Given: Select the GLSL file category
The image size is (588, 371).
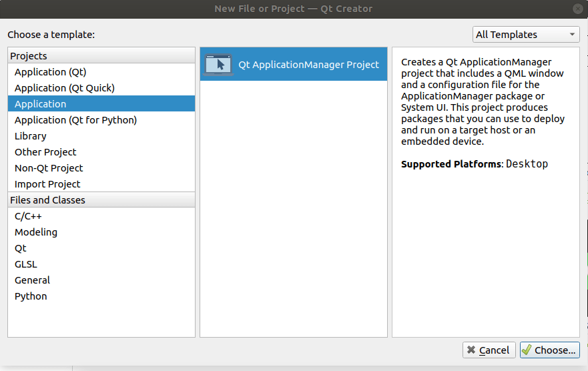Looking at the screenshot, I should 26,264.
